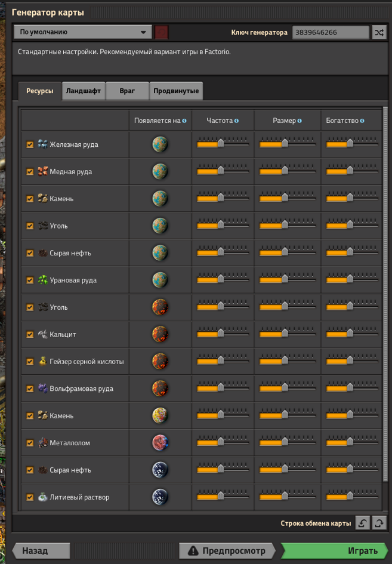Click the Предпросмотр button

[227, 551]
